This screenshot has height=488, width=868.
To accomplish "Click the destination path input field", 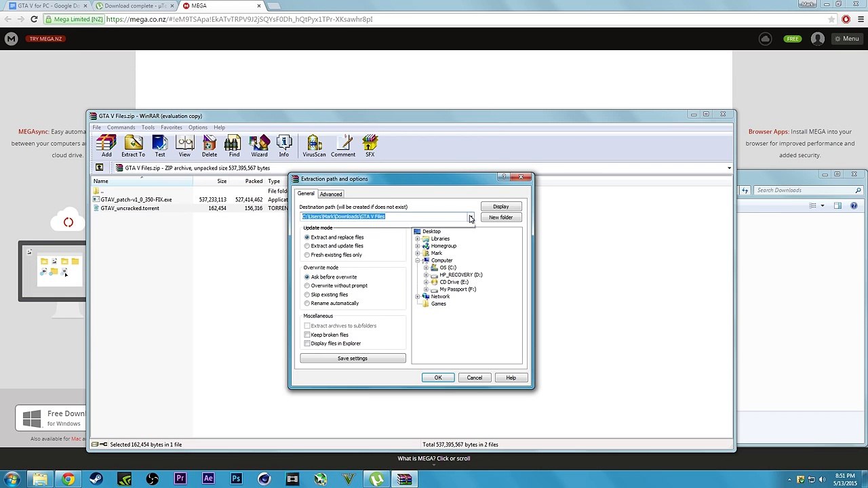I will 384,217.
